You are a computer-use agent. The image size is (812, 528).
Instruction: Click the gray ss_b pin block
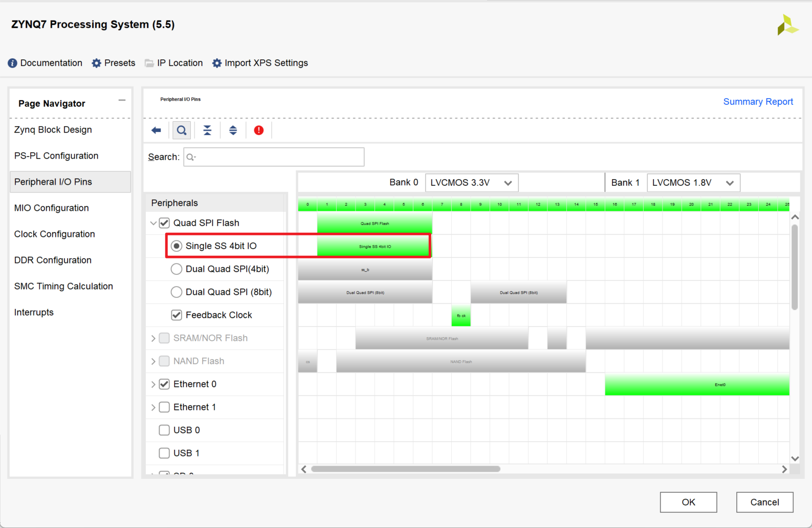point(365,269)
